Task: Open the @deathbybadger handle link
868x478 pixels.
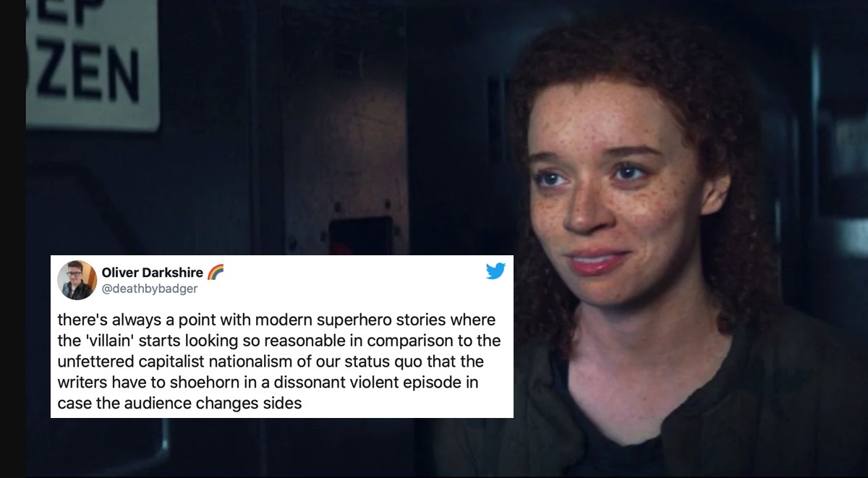Action: (x=150, y=289)
